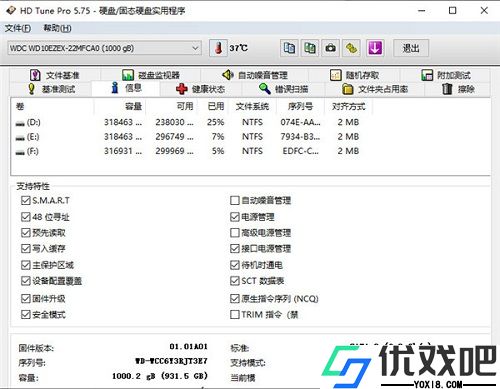Click the 卷 column header
Viewport: 500px width, 389px height.
53,106
